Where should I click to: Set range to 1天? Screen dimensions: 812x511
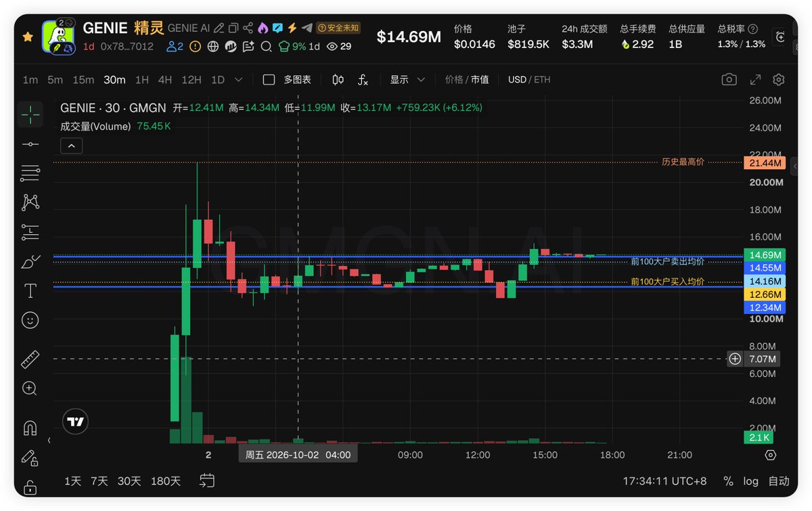click(x=72, y=481)
